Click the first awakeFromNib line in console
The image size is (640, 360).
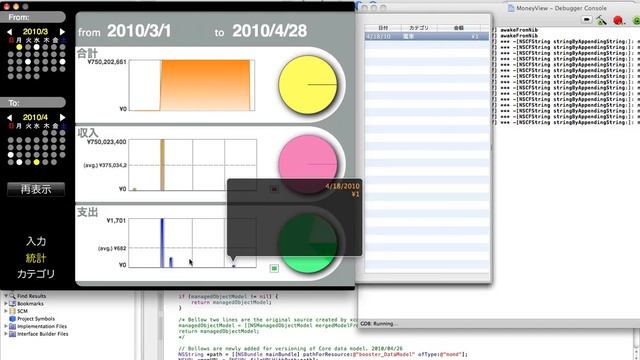[x=519, y=30]
